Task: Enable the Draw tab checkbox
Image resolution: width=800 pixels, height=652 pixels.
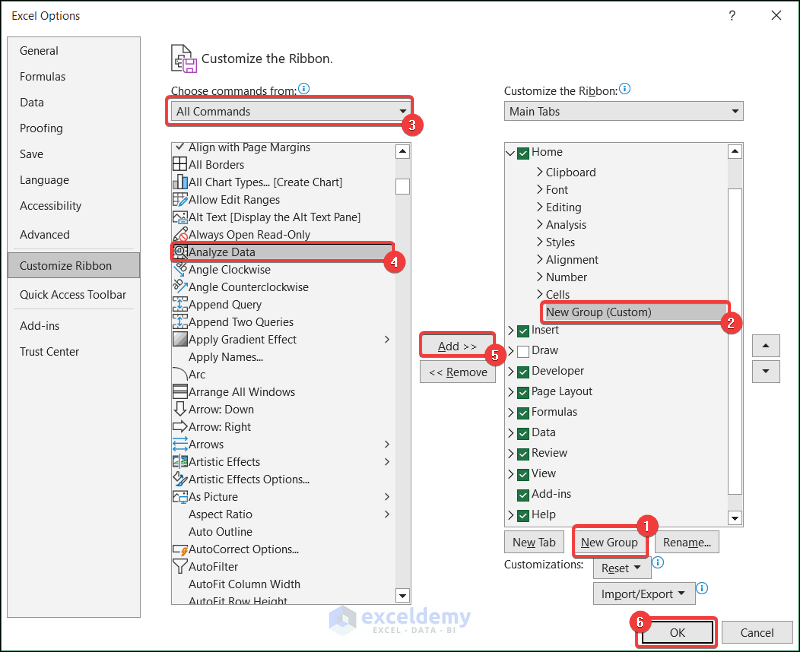Action: click(x=522, y=352)
